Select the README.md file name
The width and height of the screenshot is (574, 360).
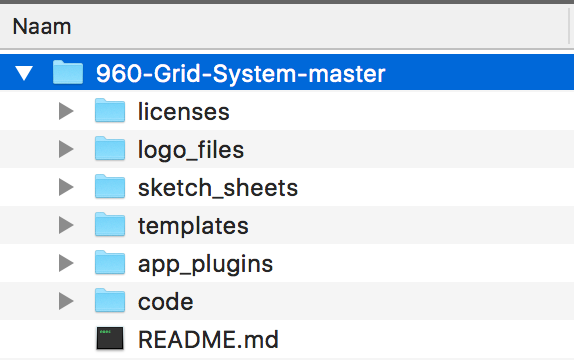(x=208, y=339)
